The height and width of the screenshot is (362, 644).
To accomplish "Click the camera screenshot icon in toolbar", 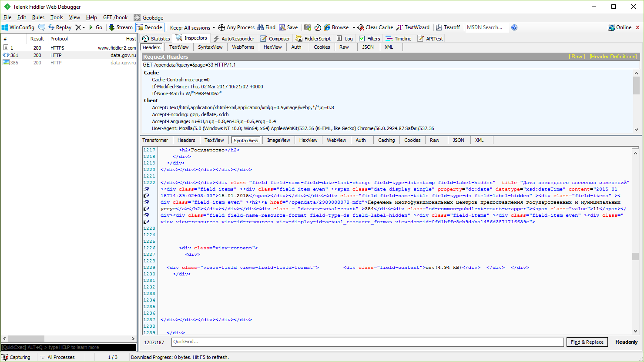I will (x=308, y=27).
